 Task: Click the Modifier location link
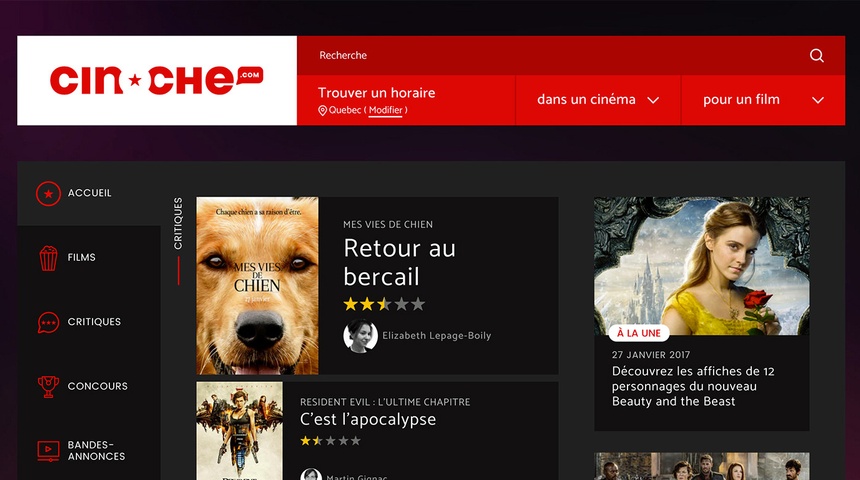(386, 110)
